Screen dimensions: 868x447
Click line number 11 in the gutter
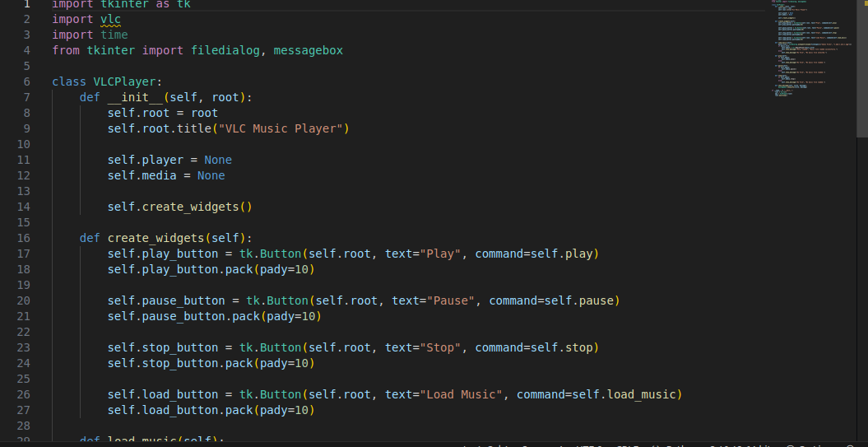24,160
